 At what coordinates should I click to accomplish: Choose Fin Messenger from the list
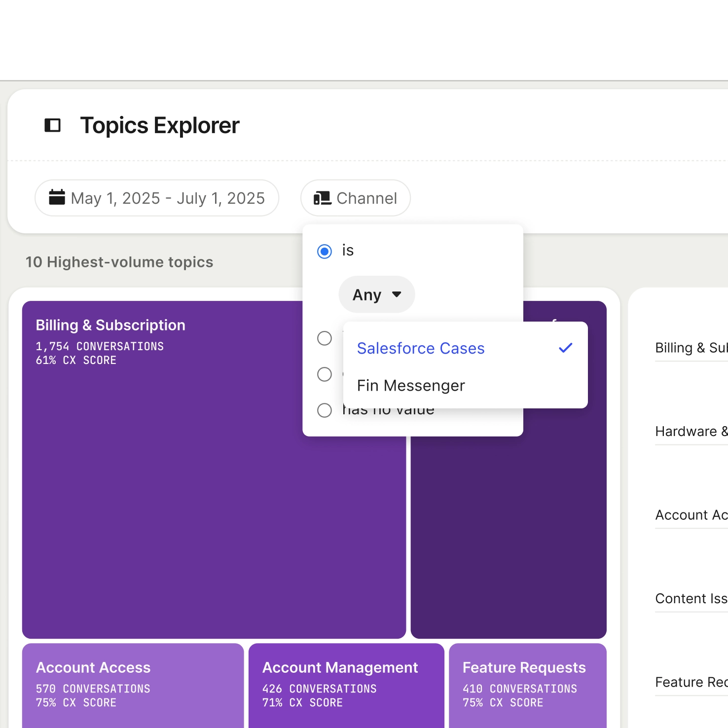[x=411, y=386]
